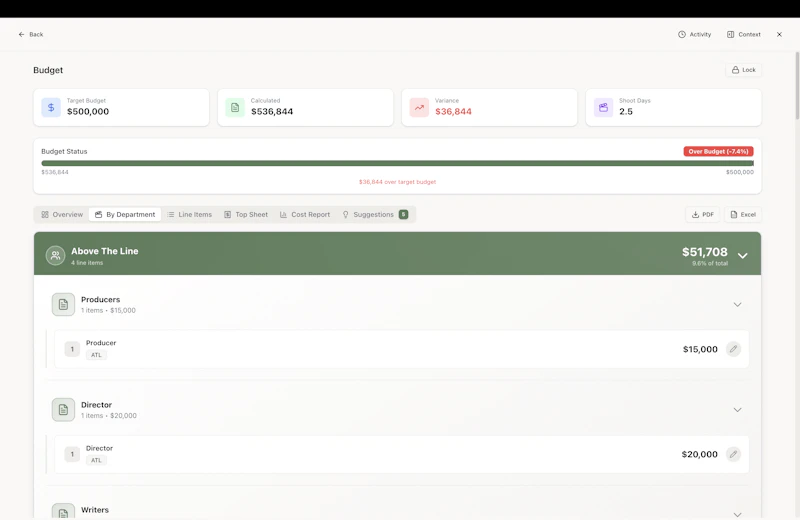The height and width of the screenshot is (520, 800).
Task: Click '1 items • $20,000' Director subtitle
Action: [x=109, y=416]
